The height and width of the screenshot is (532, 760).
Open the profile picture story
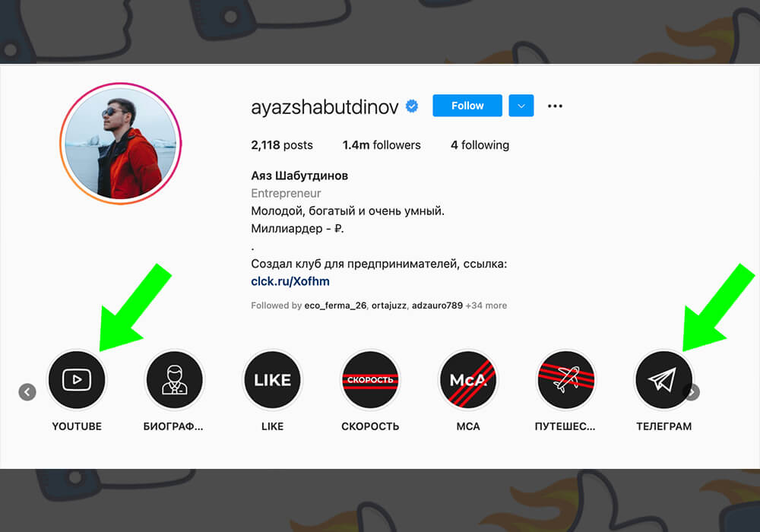121,144
